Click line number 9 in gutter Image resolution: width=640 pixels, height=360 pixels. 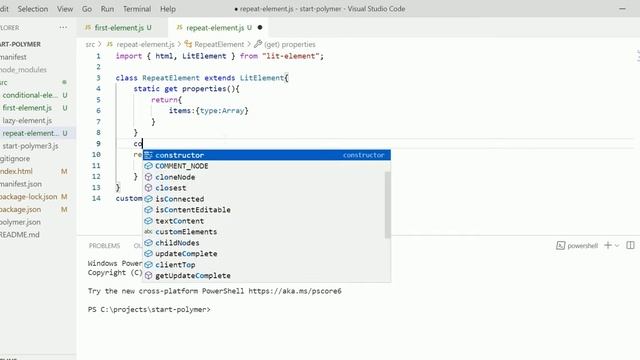click(x=98, y=144)
